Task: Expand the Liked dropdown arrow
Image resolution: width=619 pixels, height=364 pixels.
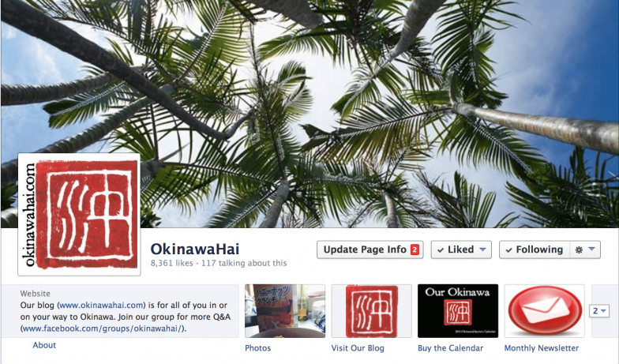Action: [x=482, y=250]
